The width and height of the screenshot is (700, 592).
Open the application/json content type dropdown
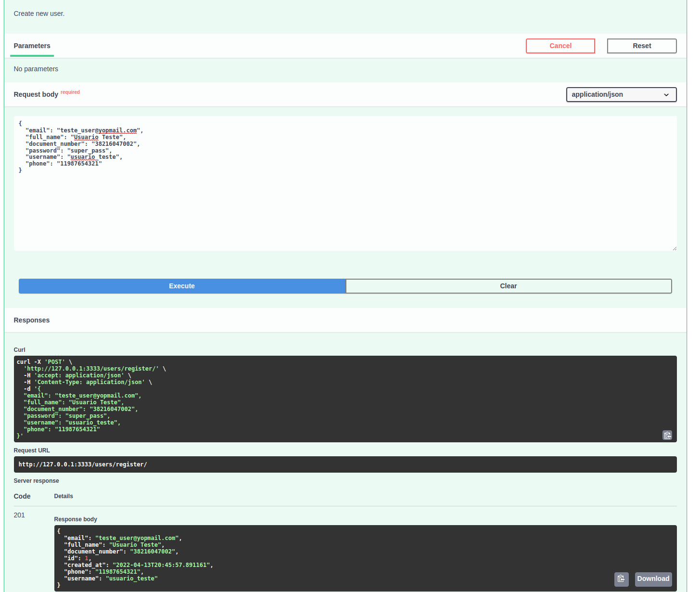[x=621, y=94]
